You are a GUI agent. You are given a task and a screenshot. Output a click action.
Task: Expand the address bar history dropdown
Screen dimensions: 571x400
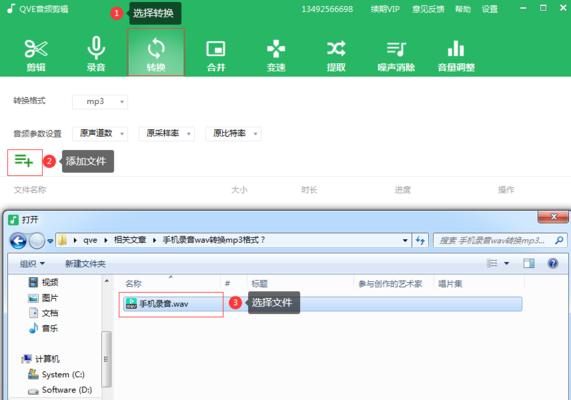(x=405, y=240)
